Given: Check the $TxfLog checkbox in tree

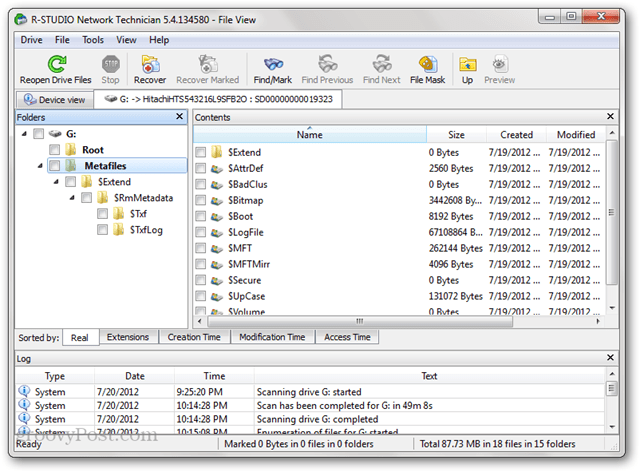Looking at the screenshot, I should pyautogui.click(x=102, y=229).
